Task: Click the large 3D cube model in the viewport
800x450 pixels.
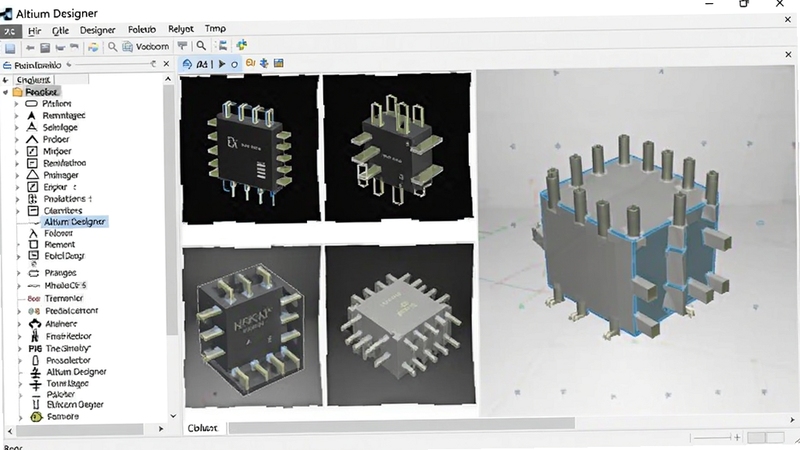Action: coord(633,237)
